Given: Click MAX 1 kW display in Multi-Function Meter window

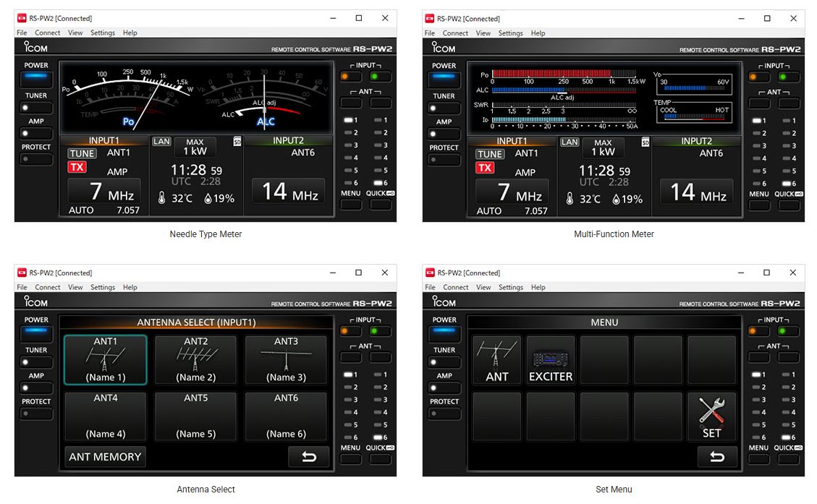Looking at the screenshot, I should tap(603, 148).
